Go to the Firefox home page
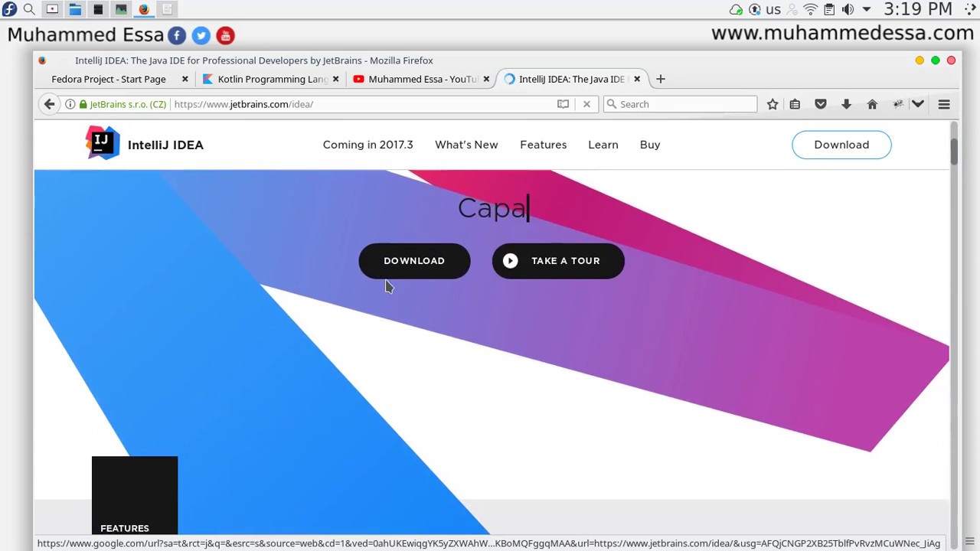Image resolution: width=980 pixels, height=551 pixels. [x=872, y=104]
